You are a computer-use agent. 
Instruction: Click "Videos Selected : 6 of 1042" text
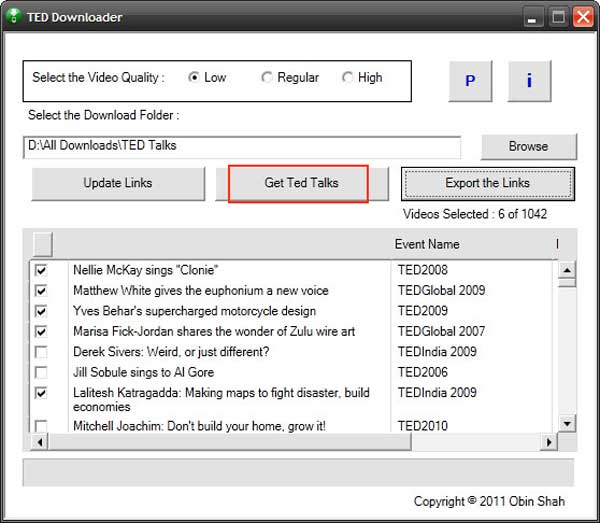[x=475, y=214]
